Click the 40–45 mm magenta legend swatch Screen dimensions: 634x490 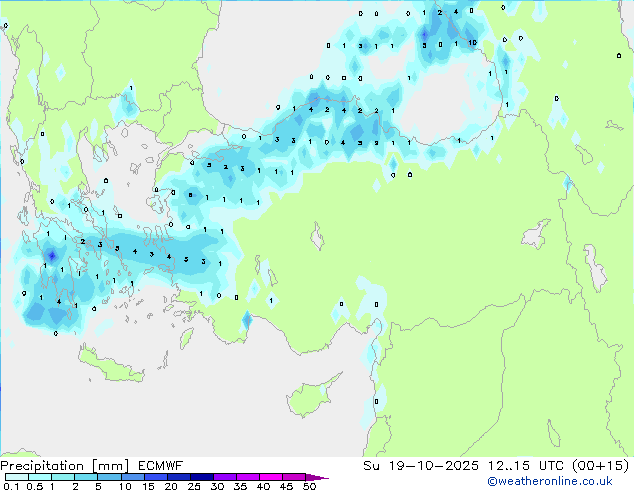271,477
